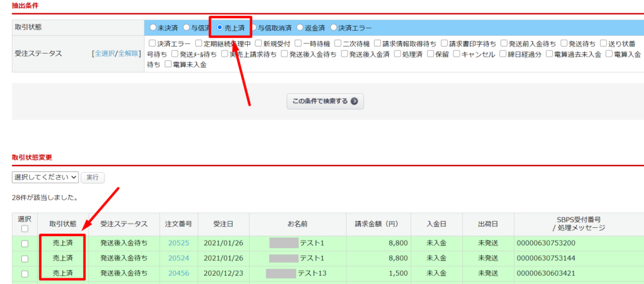Check the 発送後入金待ち filter checkbox
Image resolution: width=644 pixels, height=284 pixels.
click(x=285, y=54)
